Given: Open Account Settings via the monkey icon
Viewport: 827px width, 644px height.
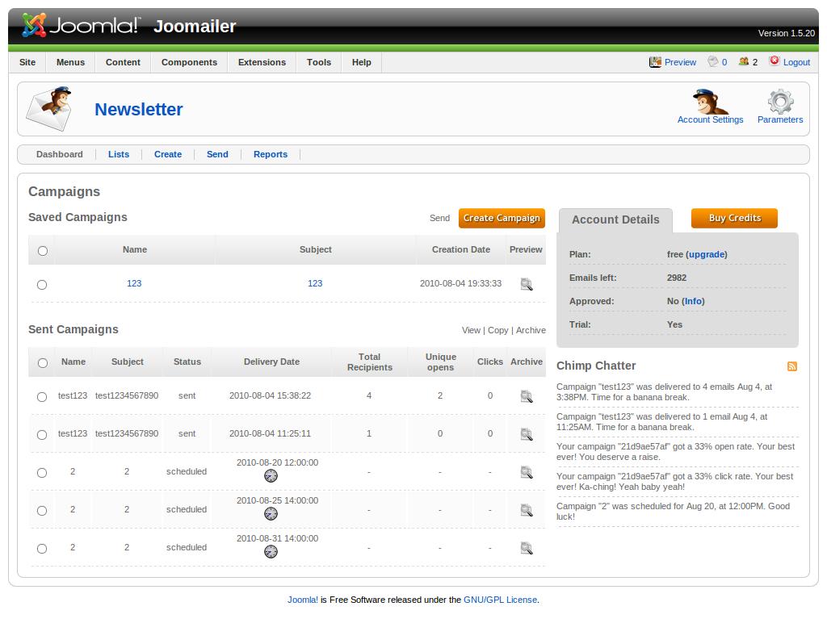Looking at the screenshot, I should click(710, 102).
